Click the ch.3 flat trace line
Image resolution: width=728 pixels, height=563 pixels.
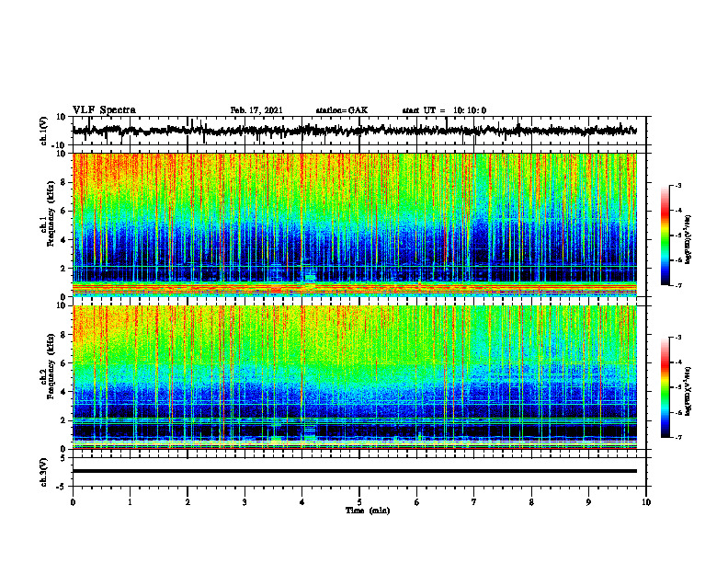pos(355,471)
